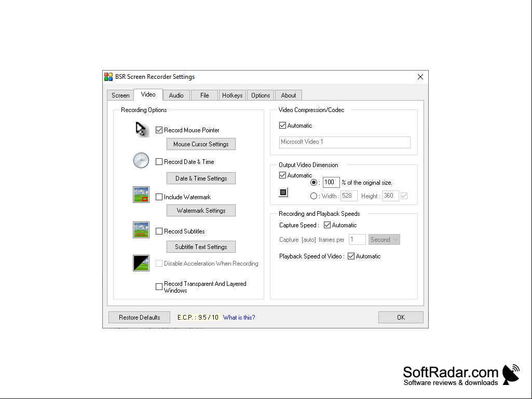Click the disable acceleration black triangle icon
532x399 pixels.
141,263
